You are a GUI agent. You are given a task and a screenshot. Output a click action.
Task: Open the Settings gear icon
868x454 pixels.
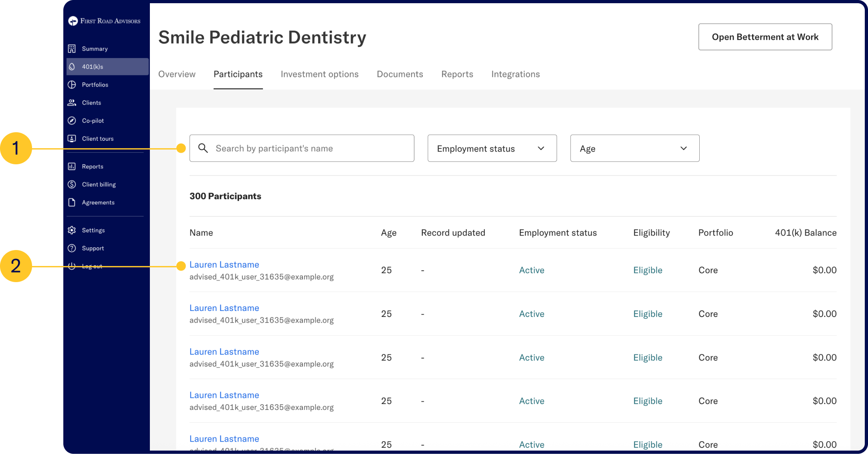pyautogui.click(x=72, y=230)
